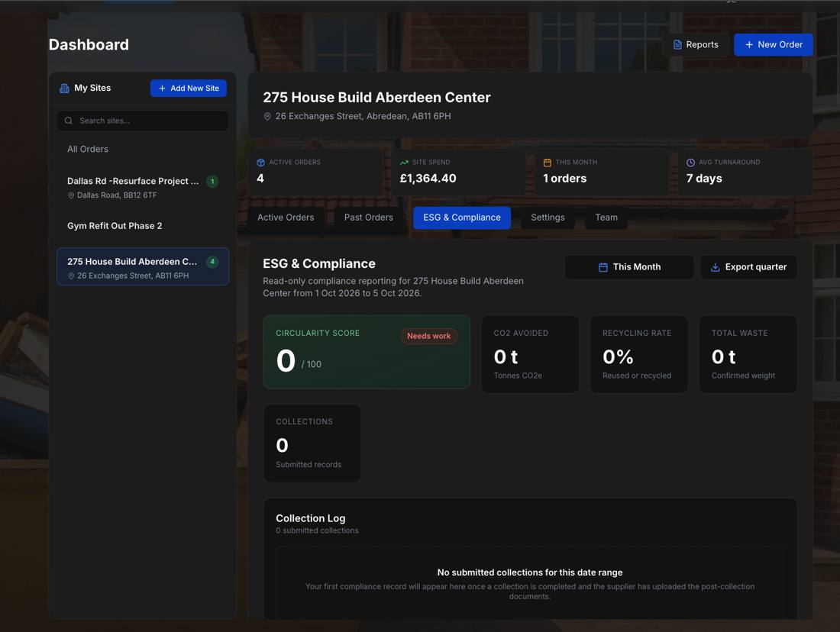This screenshot has height=632, width=840.
Task: Click the Recycling Rate card
Action: click(x=638, y=354)
